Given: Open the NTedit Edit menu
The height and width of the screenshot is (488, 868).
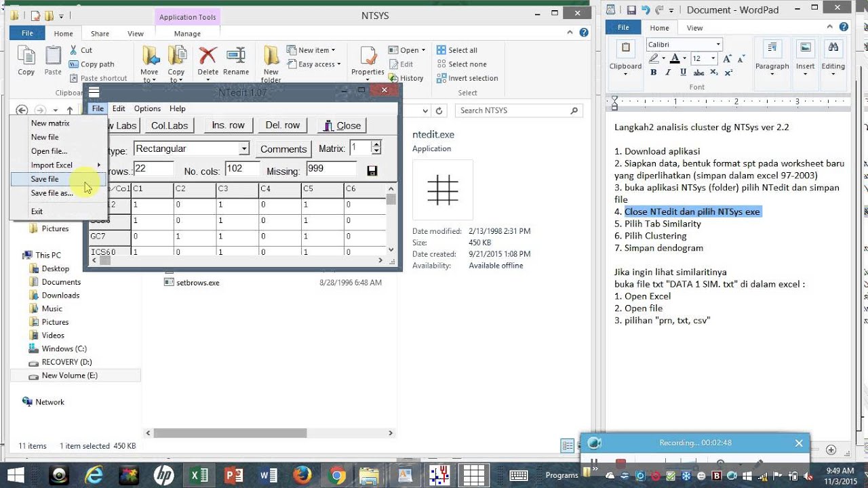Looking at the screenshot, I should click(119, 108).
